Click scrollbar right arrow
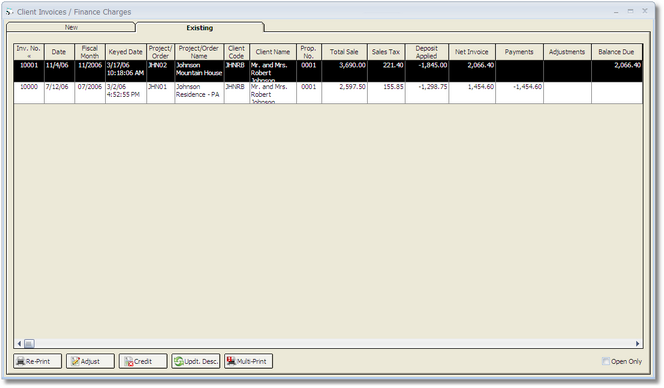The image size is (664, 388). (638, 344)
